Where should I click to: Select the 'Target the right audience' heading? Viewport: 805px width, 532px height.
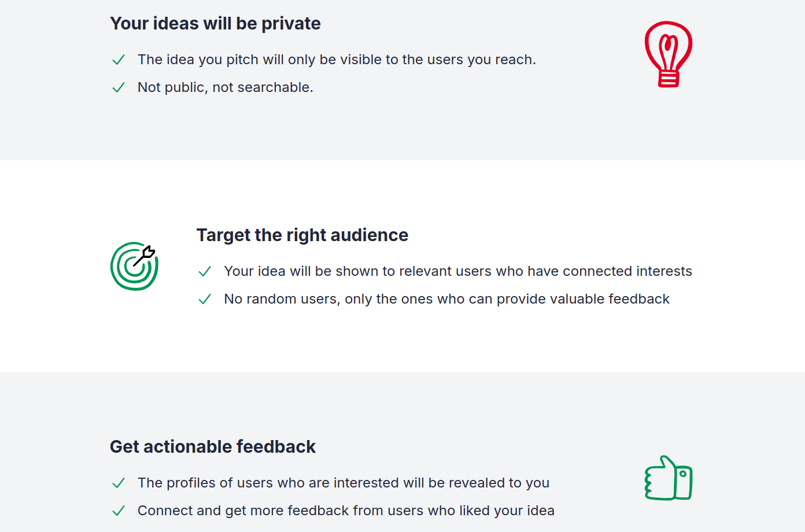pos(302,235)
